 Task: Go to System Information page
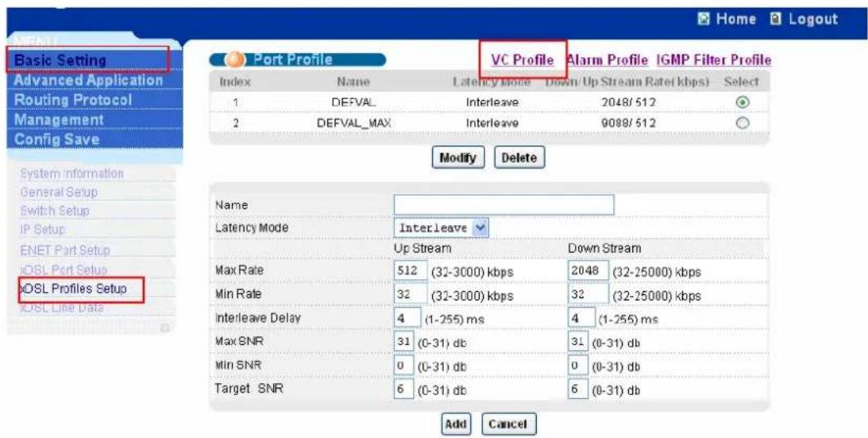click(72, 173)
